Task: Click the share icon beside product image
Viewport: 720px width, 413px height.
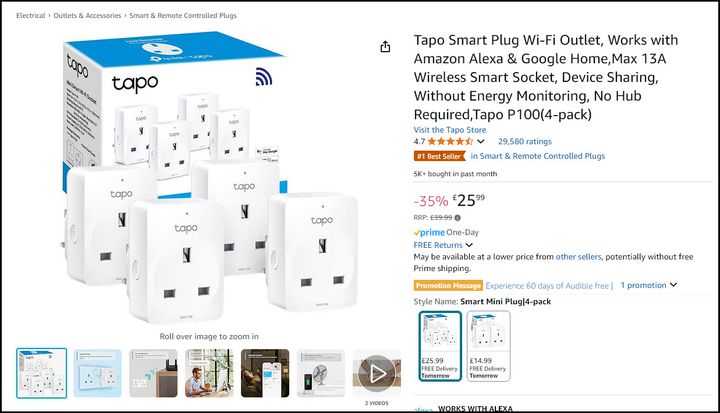Action: tap(385, 46)
